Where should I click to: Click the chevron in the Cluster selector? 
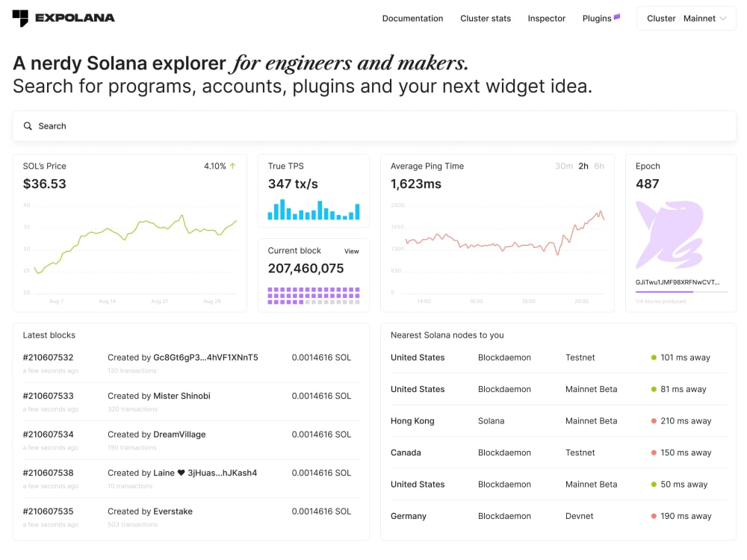pos(722,19)
